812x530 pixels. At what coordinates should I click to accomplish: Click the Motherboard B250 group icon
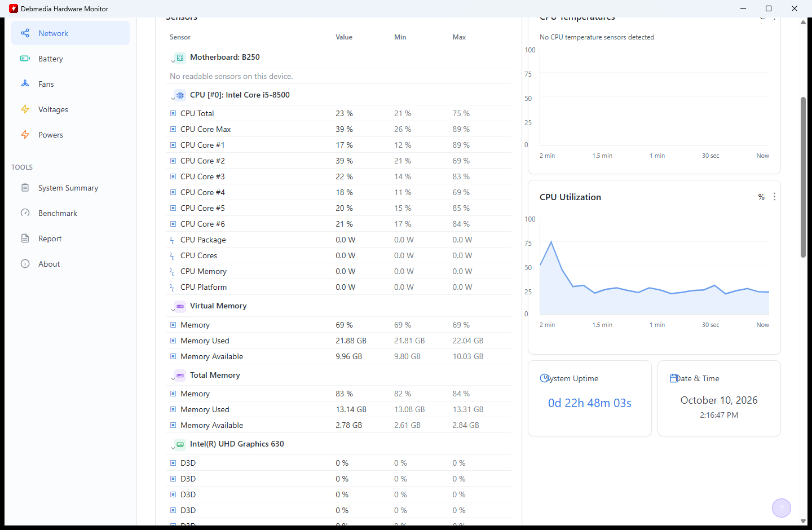click(180, 58)
